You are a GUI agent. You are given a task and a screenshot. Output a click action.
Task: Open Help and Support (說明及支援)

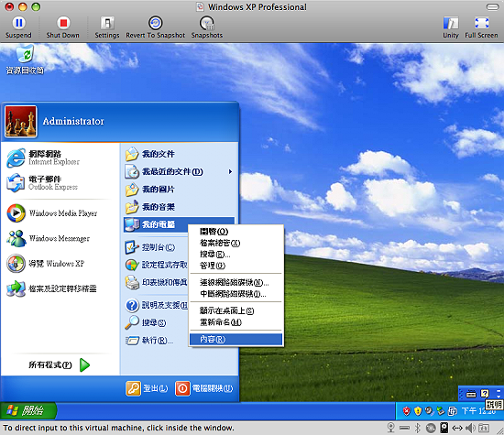(x=156, y=305)
